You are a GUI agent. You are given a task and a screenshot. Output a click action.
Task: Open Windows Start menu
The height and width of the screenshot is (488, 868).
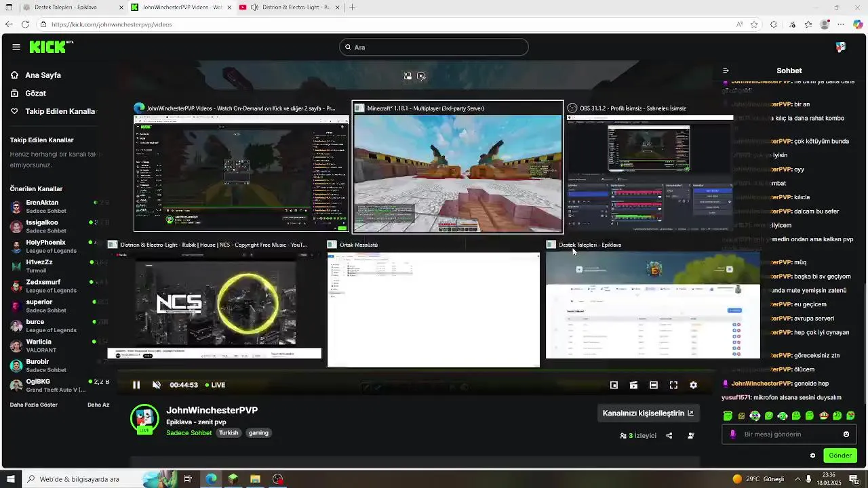(10, 479)
